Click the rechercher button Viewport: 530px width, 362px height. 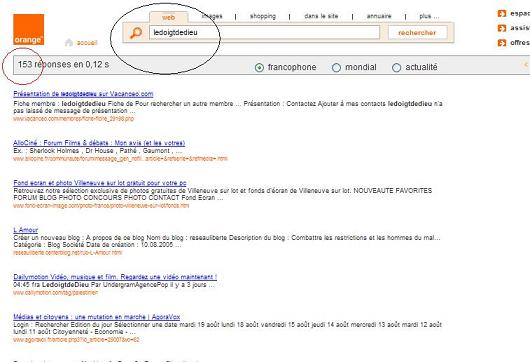click(x=417, y=33)
